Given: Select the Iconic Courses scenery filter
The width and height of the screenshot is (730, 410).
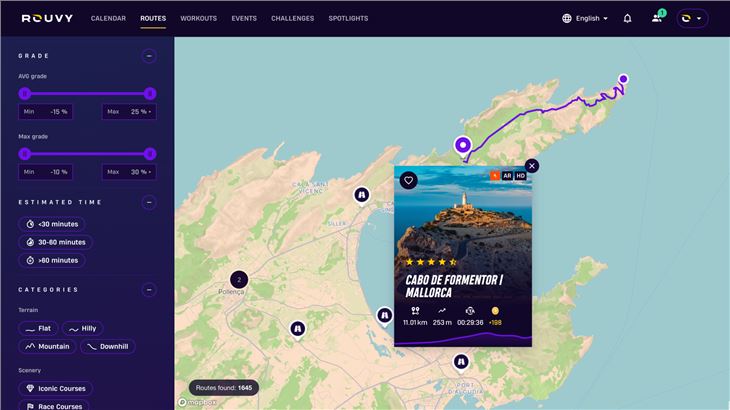Looking at the screenshot, I should [56, 388].
